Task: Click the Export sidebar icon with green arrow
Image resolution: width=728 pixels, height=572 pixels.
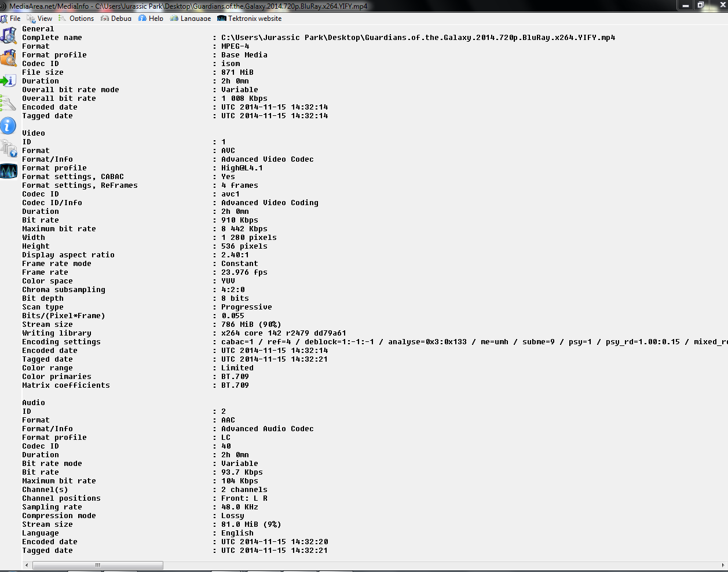Action: (x=8, y=81)
